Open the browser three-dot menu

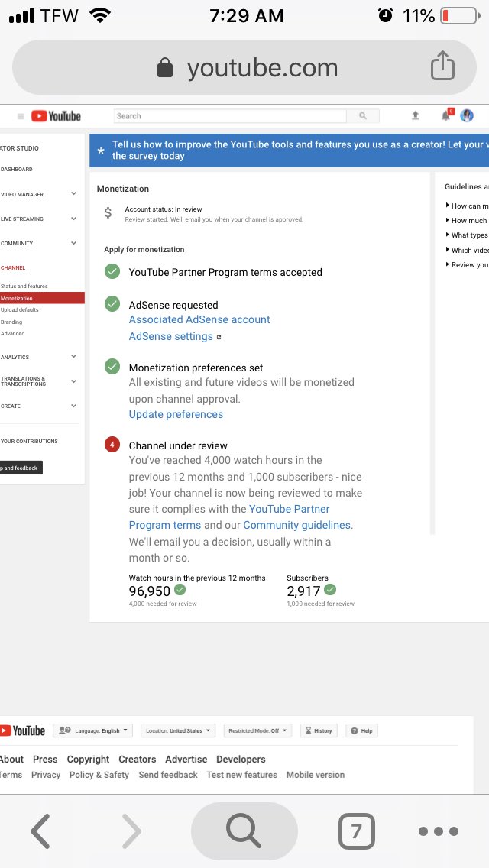438,831
